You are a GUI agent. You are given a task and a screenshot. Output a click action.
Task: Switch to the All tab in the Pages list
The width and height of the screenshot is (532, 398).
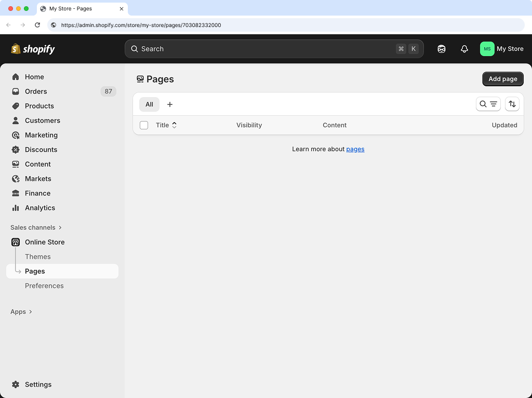[149, 104]
